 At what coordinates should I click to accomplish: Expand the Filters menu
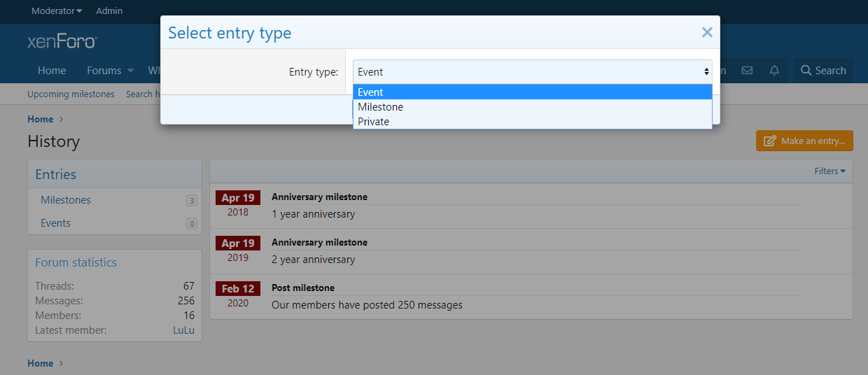(x=829, y=171)
